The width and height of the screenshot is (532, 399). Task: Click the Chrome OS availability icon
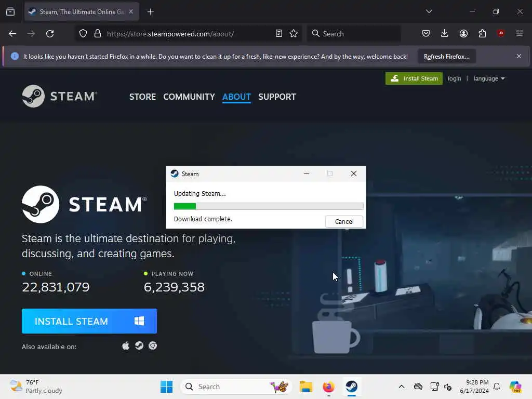coord(153,345)
